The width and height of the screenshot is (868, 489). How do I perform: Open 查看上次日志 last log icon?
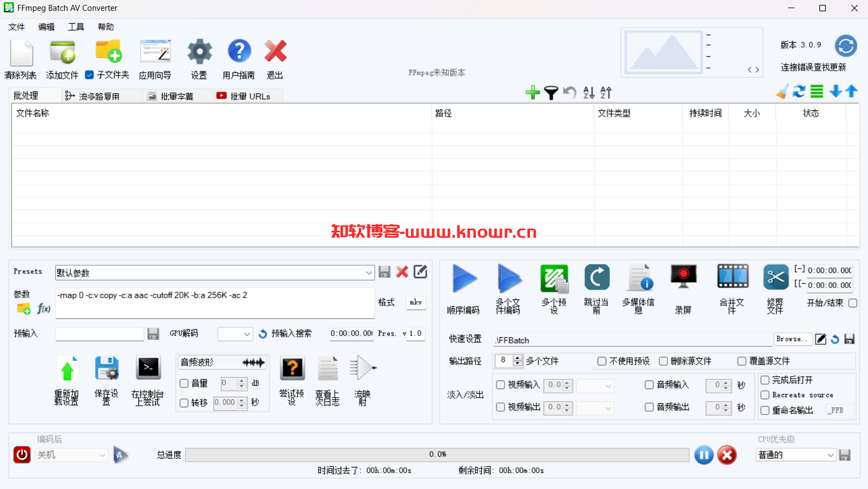[x=328, y=369]
